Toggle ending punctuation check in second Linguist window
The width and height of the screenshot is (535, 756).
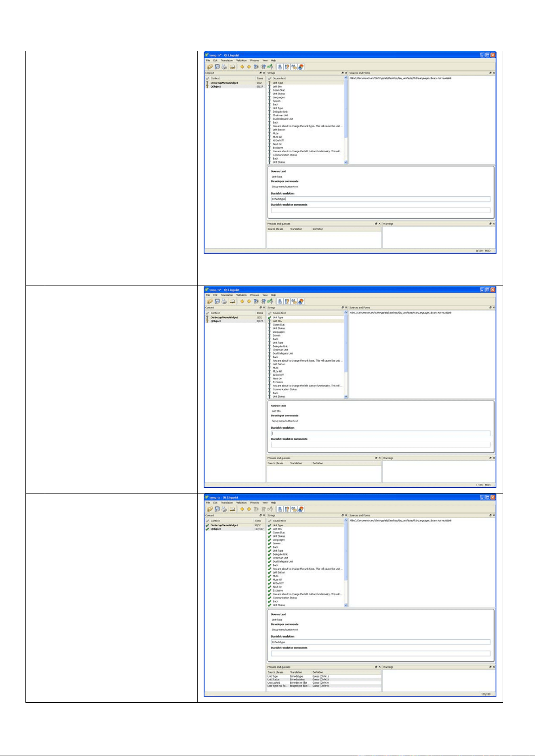coord(287,301)
